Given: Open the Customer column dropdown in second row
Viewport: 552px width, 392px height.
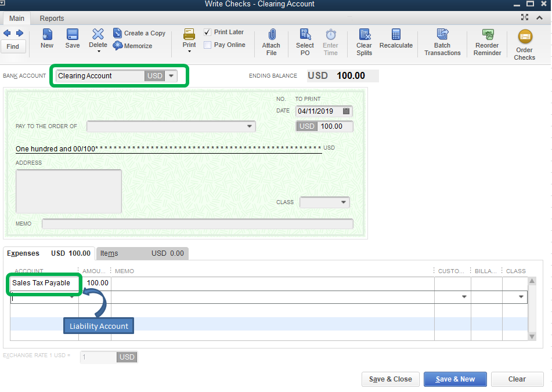Looking at the screenshot, I should 464,297.
